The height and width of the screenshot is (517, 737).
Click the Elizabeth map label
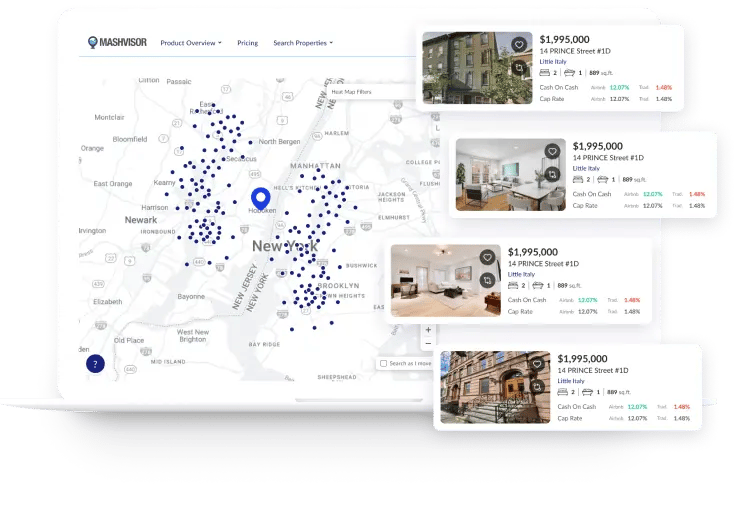108,301
